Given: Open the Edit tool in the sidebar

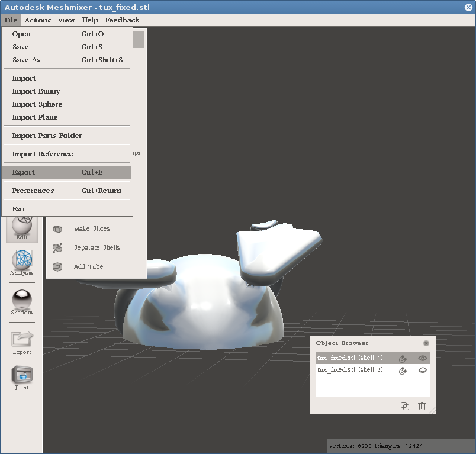Looking at the screenshot, I should (x=22, y=228).
